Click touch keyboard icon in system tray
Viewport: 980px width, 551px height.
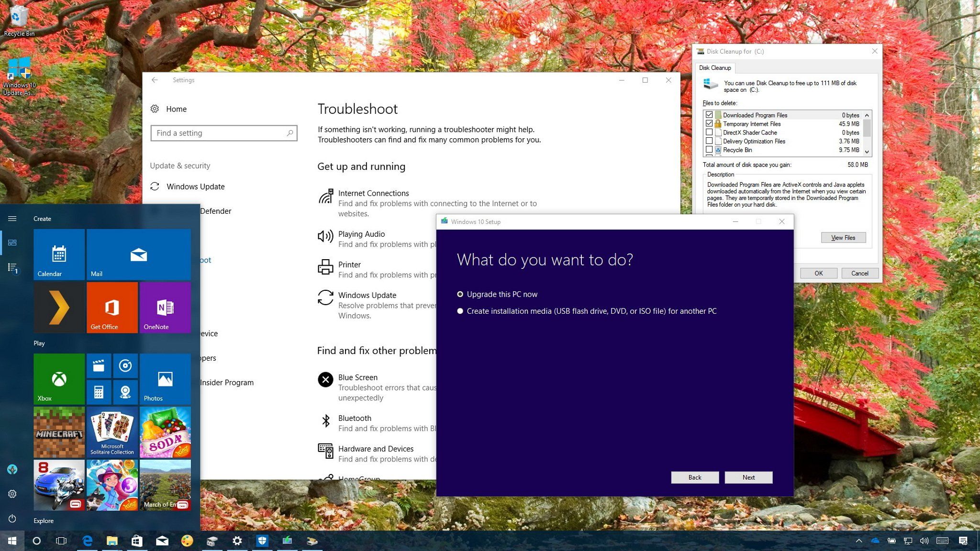942,541
